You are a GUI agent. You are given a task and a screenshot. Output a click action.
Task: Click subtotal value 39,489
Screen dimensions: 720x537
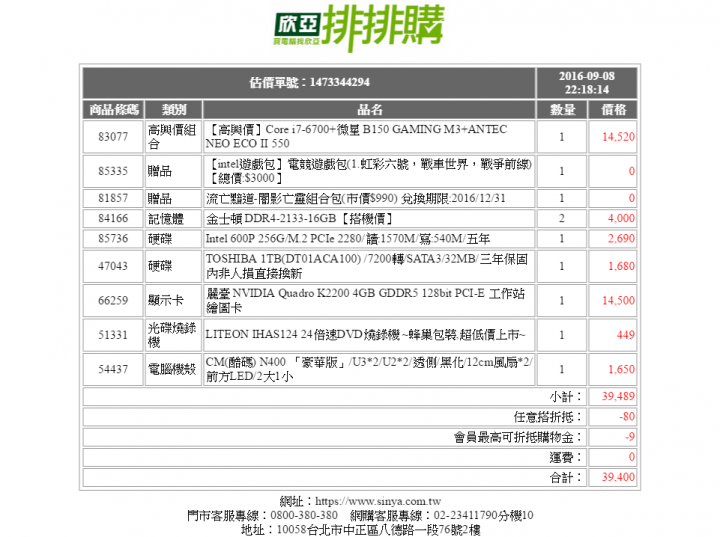(x=618, y=397)
